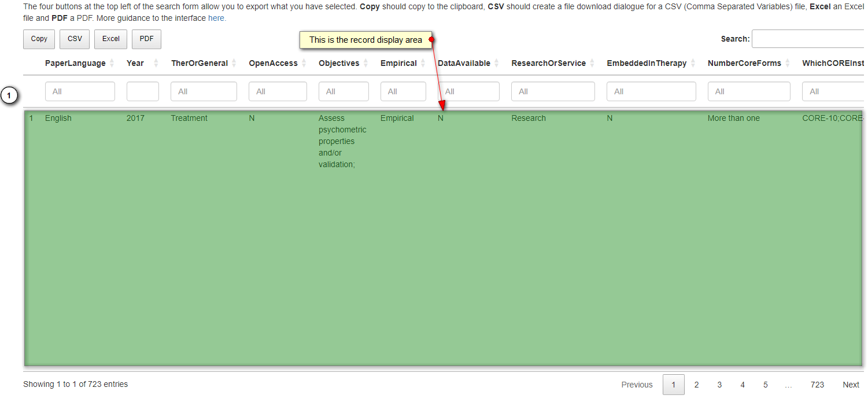Click Next to advance pagination

(850, 385)
